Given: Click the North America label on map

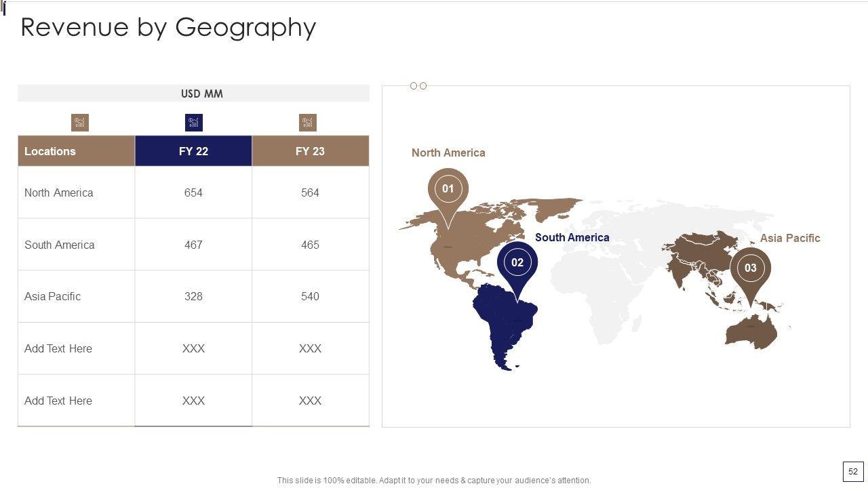Looking at the screenshot, I should click(x=448, y=152).
